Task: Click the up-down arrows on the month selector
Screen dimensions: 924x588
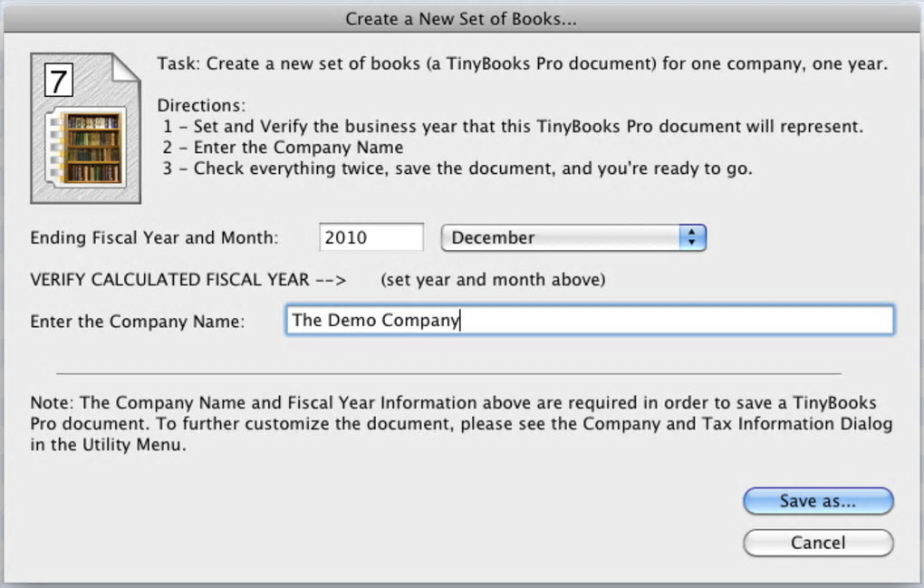Action: tap(692, 237)
